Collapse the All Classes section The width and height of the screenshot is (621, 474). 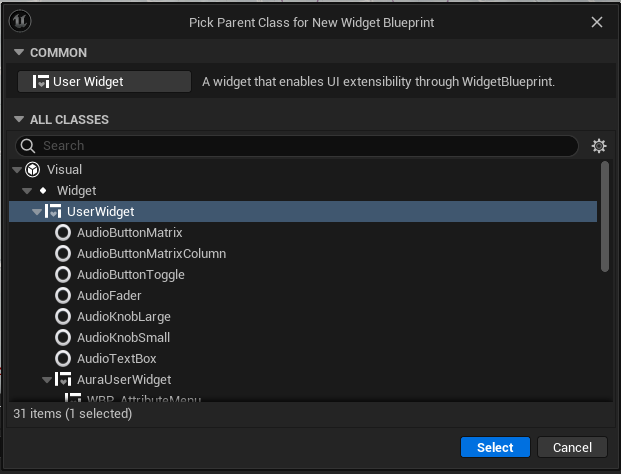tap(18, 120)
